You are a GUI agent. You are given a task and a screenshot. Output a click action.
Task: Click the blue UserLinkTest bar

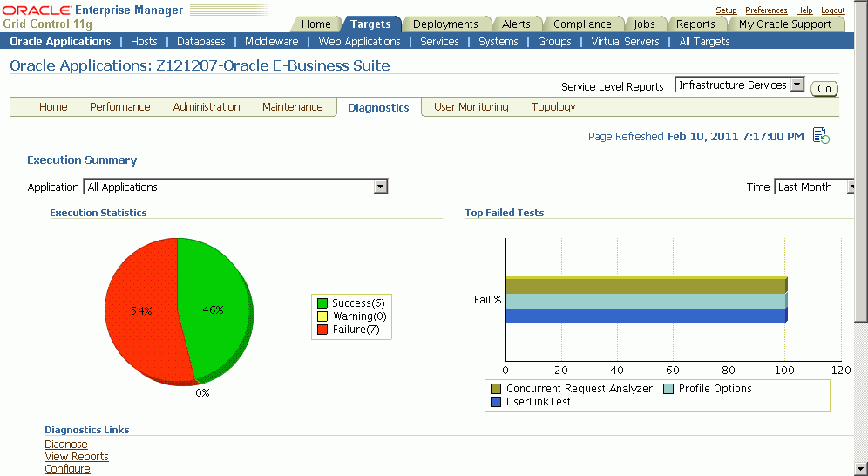point(646,316)
